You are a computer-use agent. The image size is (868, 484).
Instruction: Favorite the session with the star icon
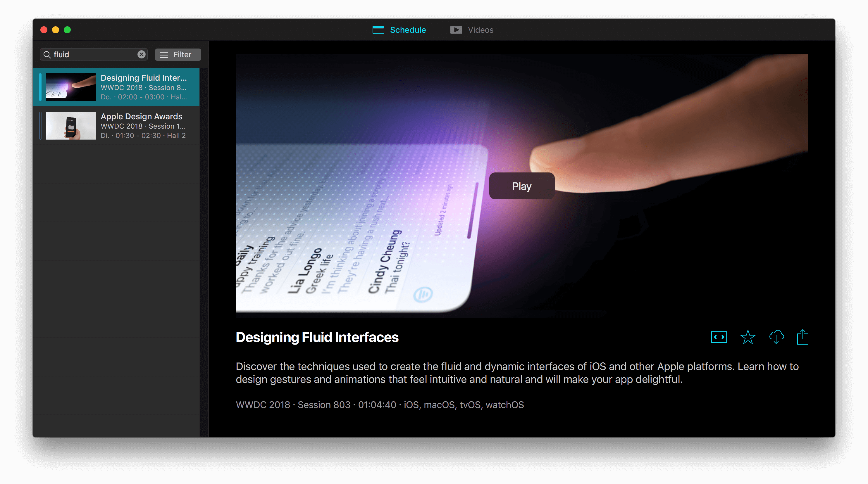[748, 337]
